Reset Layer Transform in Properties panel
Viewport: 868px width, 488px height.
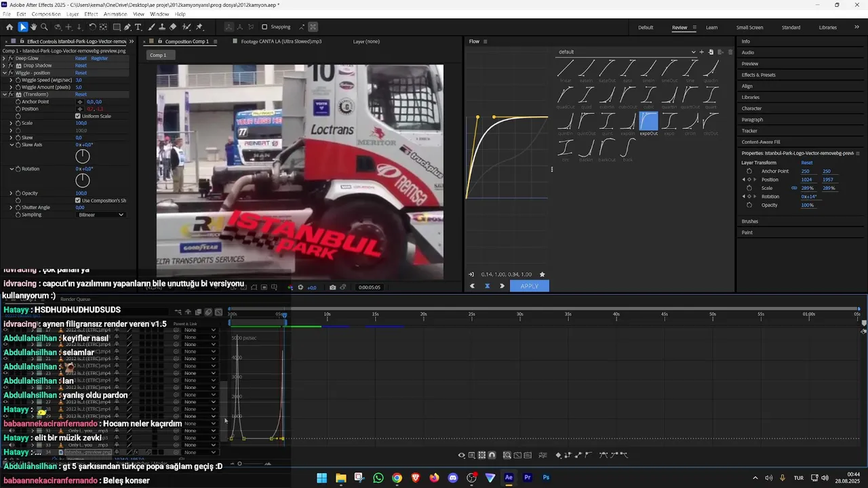(x=807, y=163)
